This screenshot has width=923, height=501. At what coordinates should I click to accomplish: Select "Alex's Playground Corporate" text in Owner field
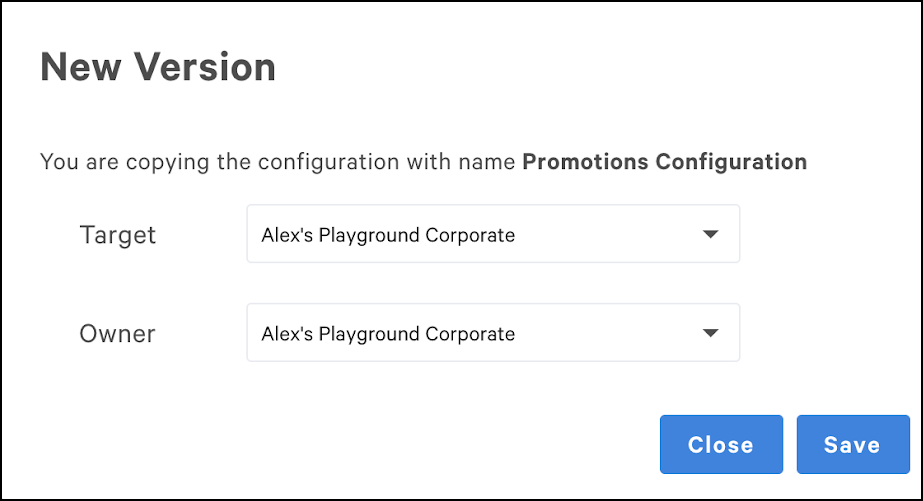click(388, 334)
